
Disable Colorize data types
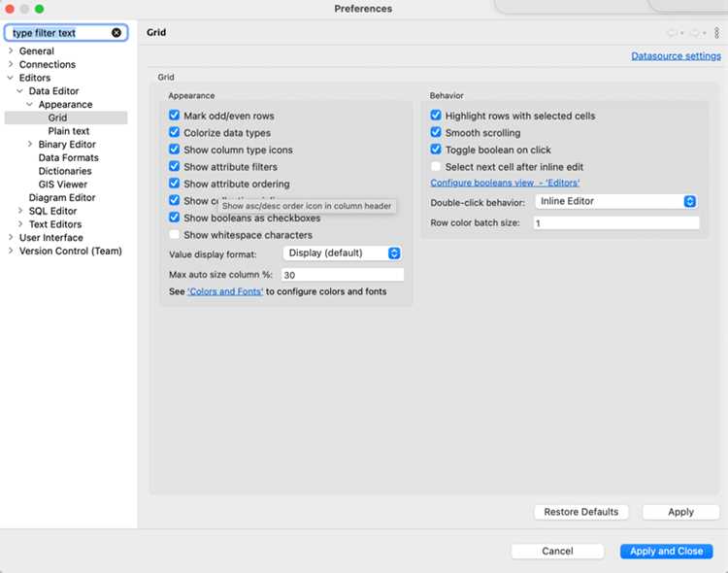coord(174,132)
